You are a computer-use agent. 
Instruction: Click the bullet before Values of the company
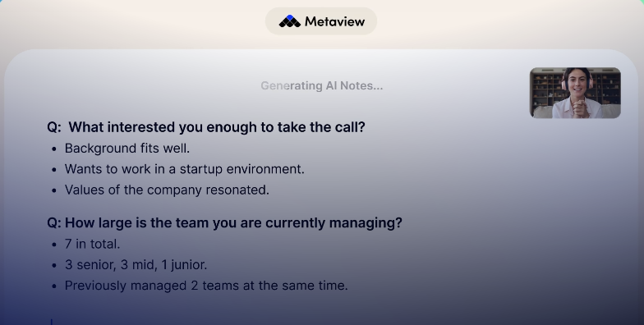[54, 190]
